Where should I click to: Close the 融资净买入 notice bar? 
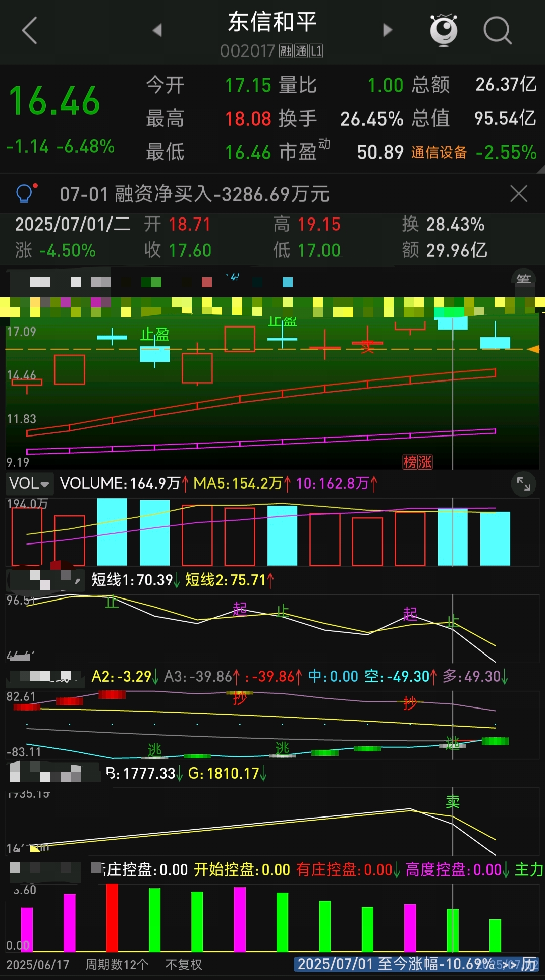(519, 193)
